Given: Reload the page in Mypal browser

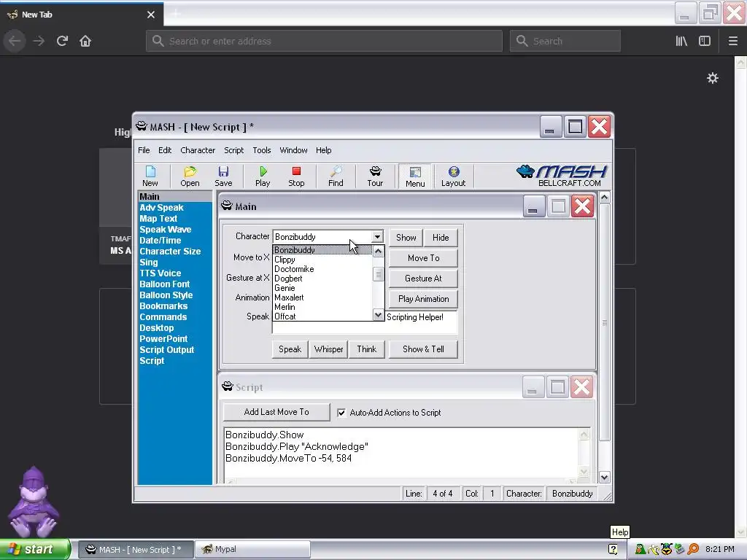Looking at the screenshot, I should point(62,41).
